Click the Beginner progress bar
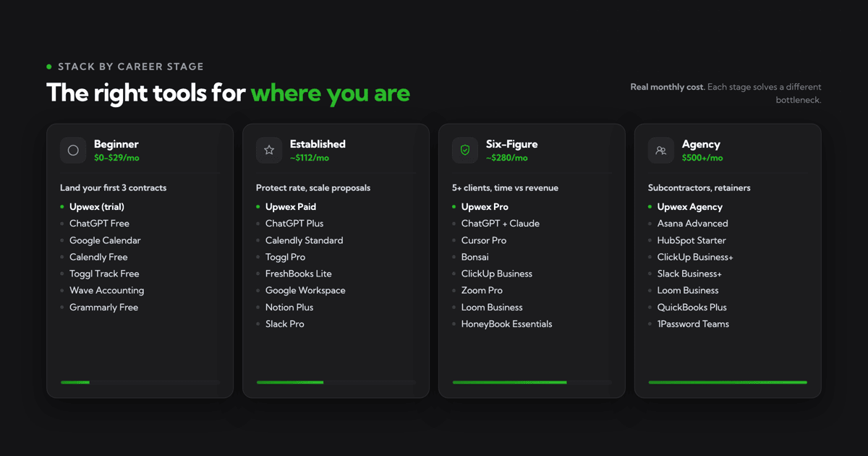The width and height of the screenshot is (868, 456). pyautogui.click(x=140, y=382)
